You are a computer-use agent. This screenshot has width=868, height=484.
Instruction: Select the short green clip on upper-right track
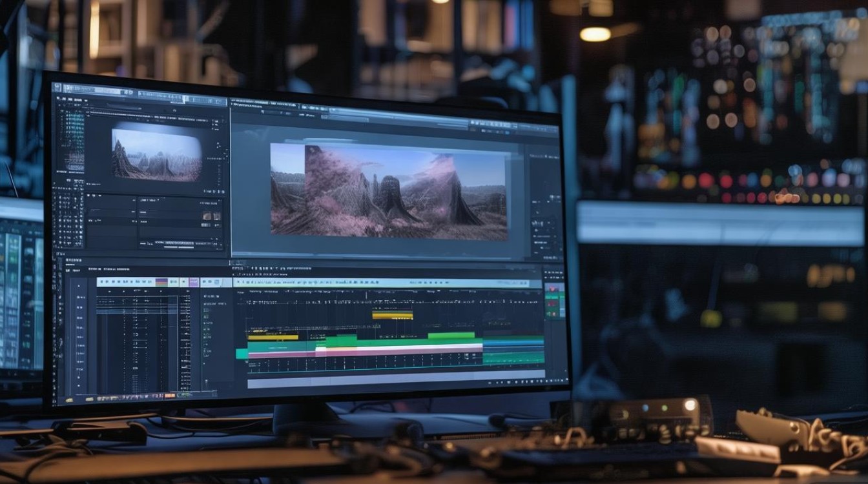point(451,336)
